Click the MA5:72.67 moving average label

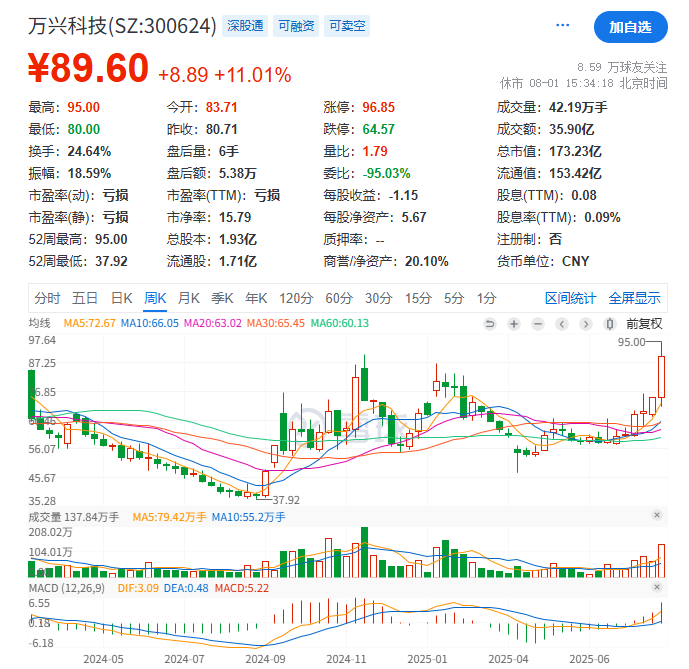[x=90, y=324]
